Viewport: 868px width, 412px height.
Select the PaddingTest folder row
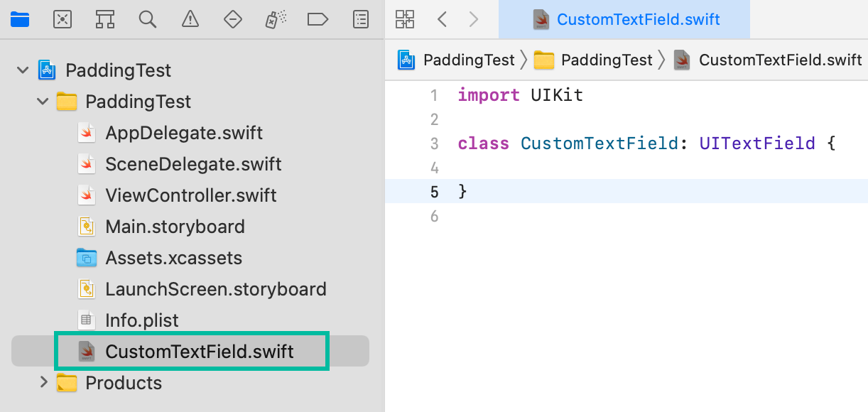click(138, 102)
